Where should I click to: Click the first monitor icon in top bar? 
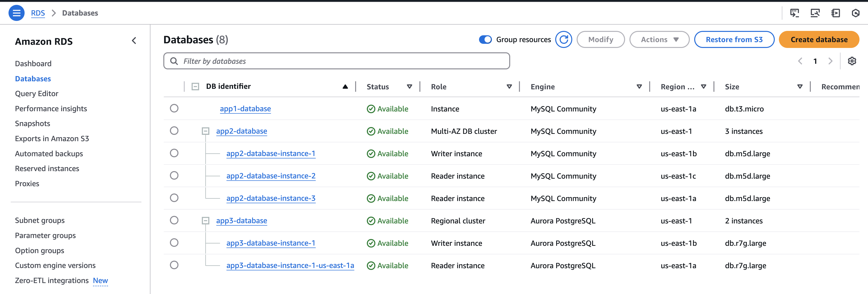coord(794,13)
